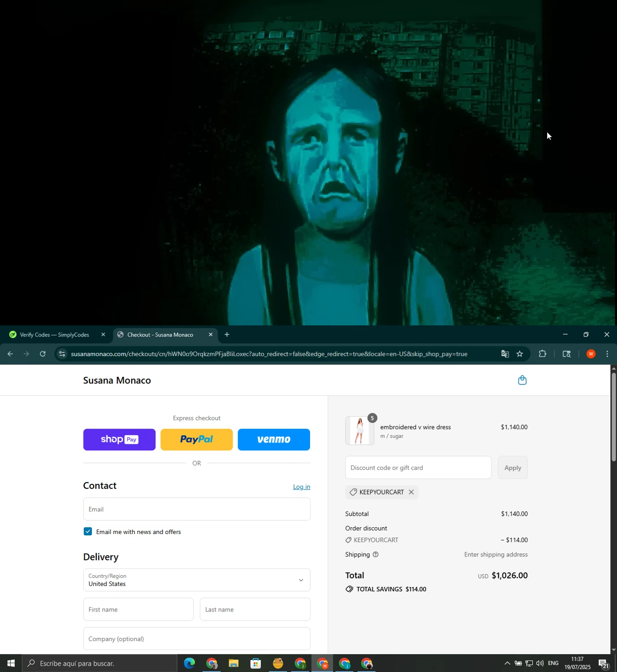Click the battery icon in system tray
617x672 pixels.
(x=518, y=663)
